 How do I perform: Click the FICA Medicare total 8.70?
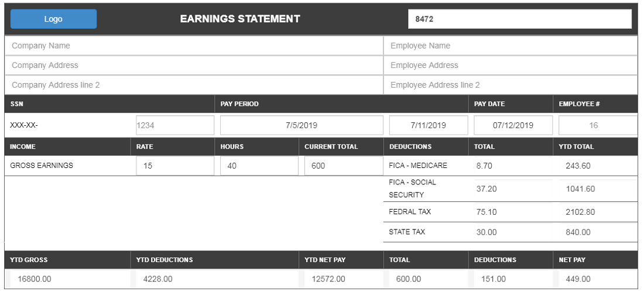click(x=511, y=166)
